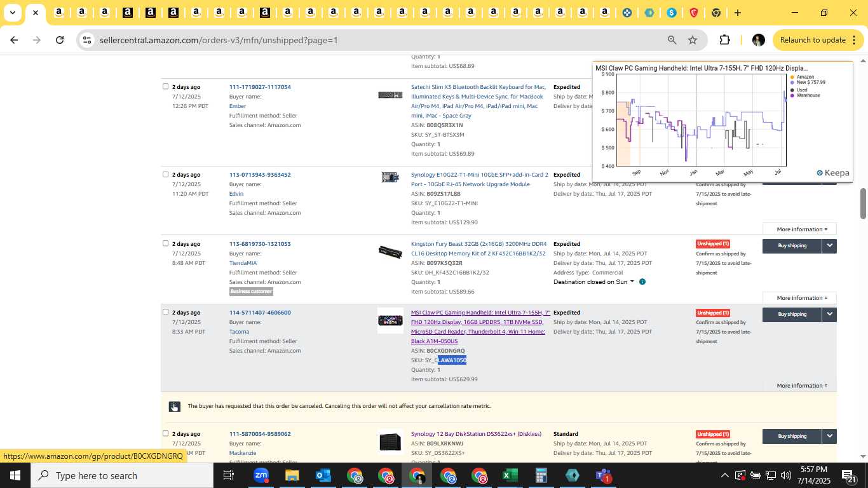The height and width of the screenshot is (488, 868).
Task: Switch to the tab with blue pinwheel icon
Action: click(627, 13)
